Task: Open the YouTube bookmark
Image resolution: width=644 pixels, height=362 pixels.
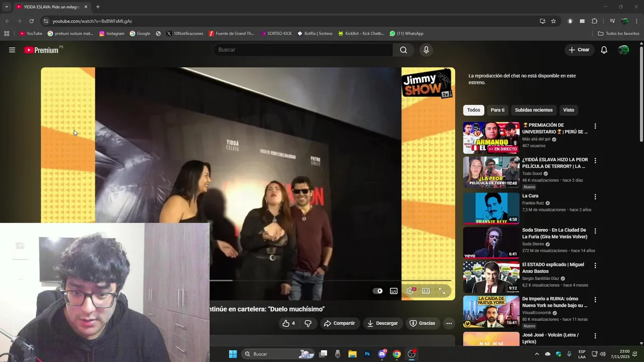Action: [x=31, y=34]
